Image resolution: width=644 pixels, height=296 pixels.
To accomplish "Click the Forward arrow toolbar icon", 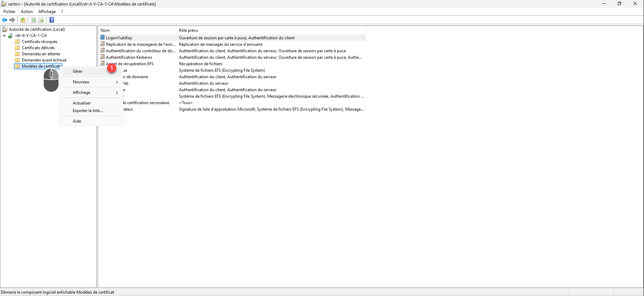I will [12, 20].
